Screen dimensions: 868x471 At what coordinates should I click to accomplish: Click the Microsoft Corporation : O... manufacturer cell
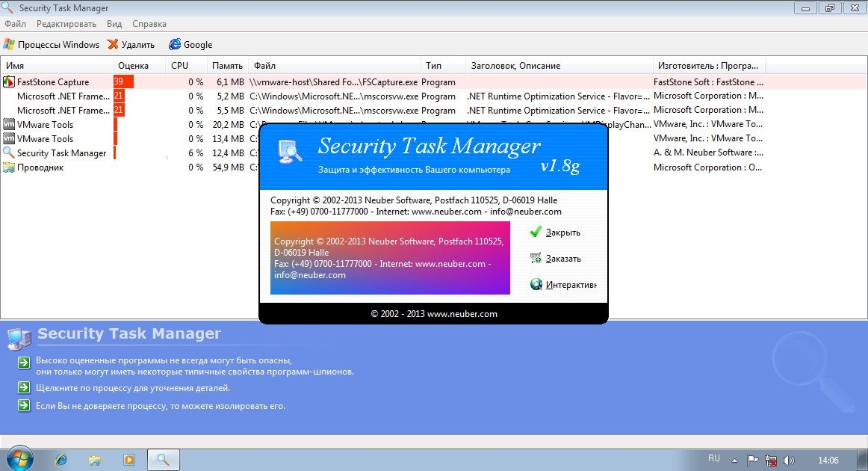point(707,167)
